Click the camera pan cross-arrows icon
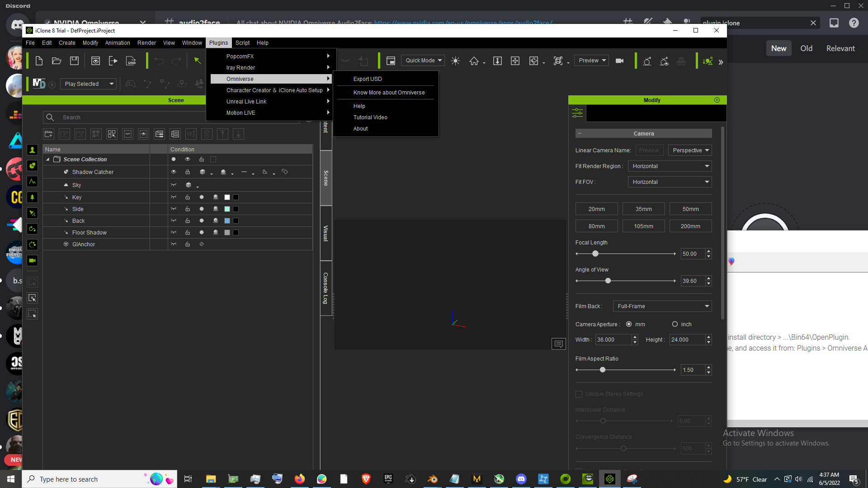Screen dimensions: 868x488 [x=515, y=61]
